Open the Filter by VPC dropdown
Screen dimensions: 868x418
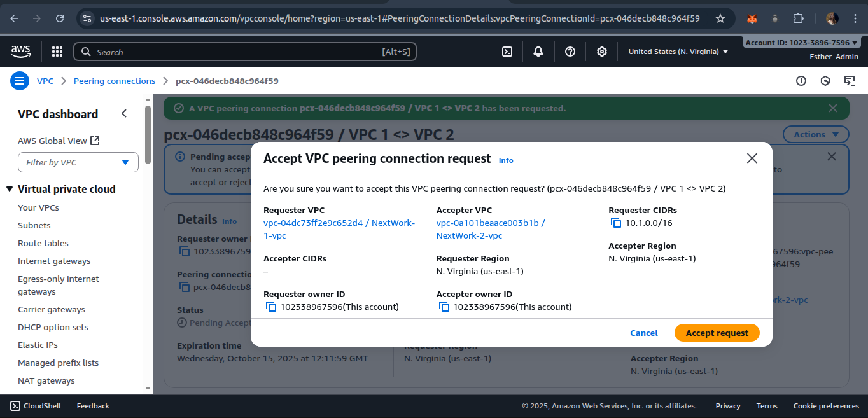(x=78, y=162)
